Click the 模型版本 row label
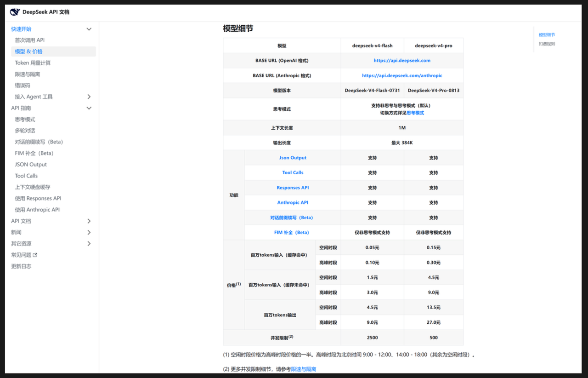The image size is (588, 378). pyautogui.click(x=282, y=91)
